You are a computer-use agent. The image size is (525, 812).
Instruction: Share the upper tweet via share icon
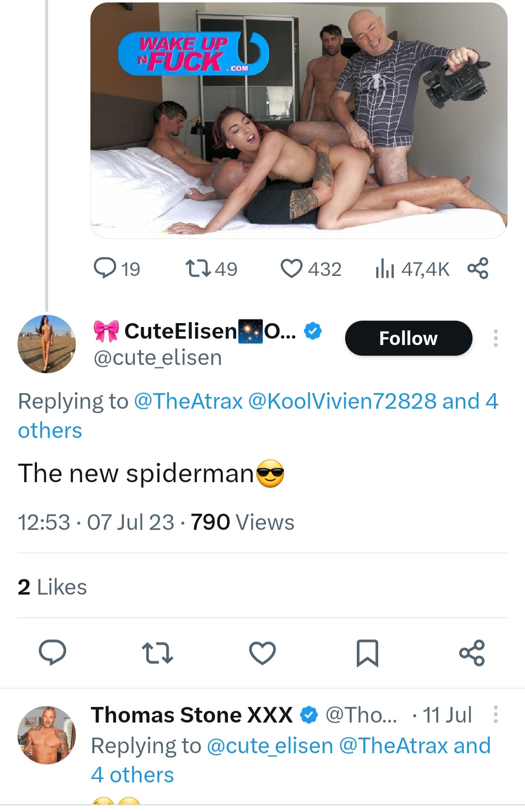click(477, 268)
